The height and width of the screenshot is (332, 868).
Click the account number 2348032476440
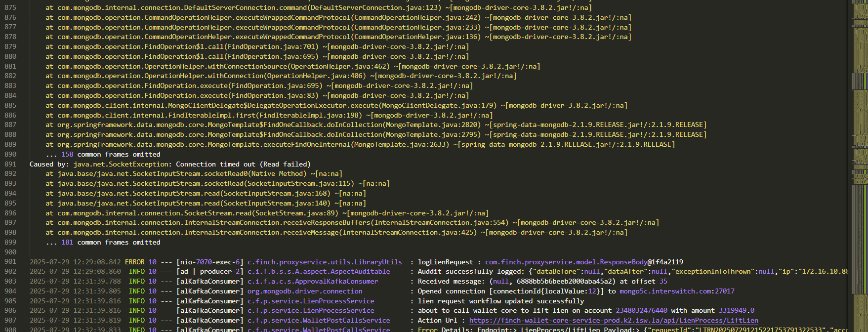(641, 310)
